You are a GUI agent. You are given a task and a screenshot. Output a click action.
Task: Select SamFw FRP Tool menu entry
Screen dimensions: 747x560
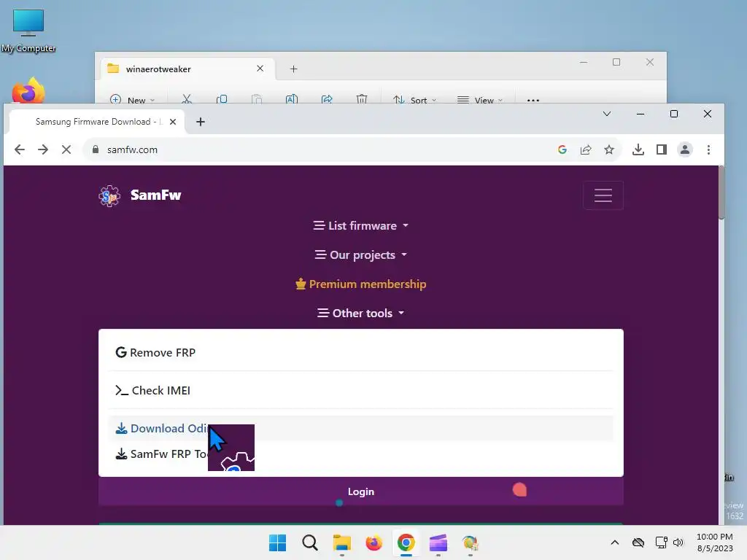[360, 454]
